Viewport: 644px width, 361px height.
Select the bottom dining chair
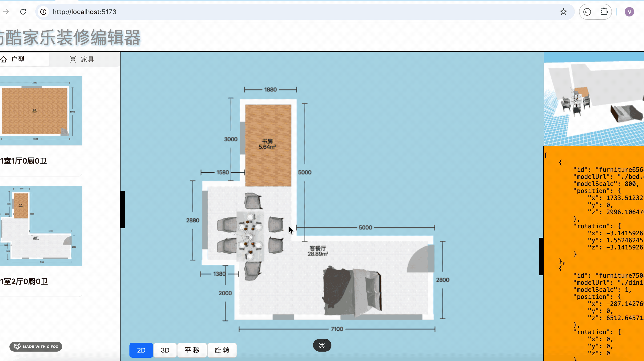[253, 271]
